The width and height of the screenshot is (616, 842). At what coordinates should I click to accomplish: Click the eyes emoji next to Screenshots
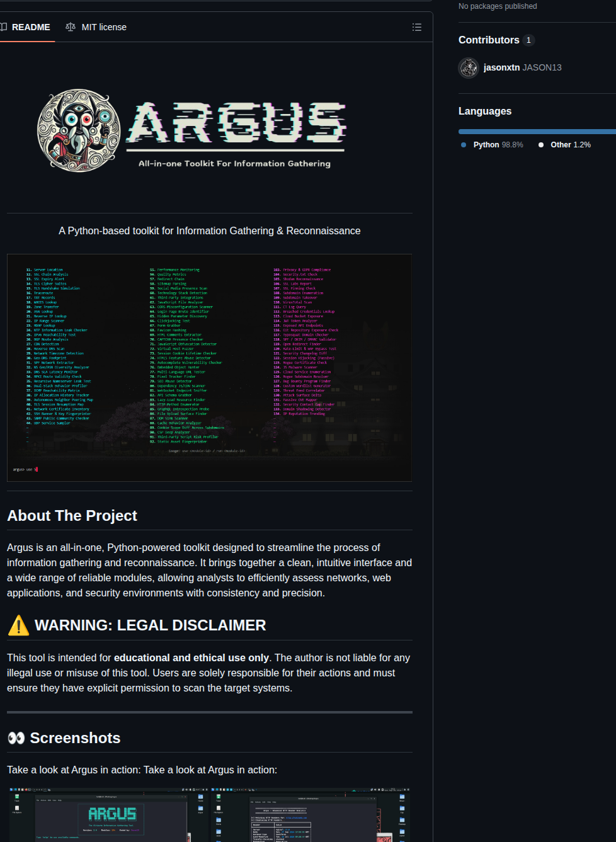(x=16, y=738)
